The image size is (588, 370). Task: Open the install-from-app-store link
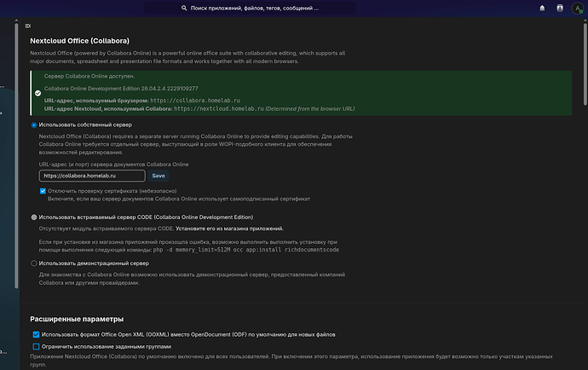[x=229, y=228]
